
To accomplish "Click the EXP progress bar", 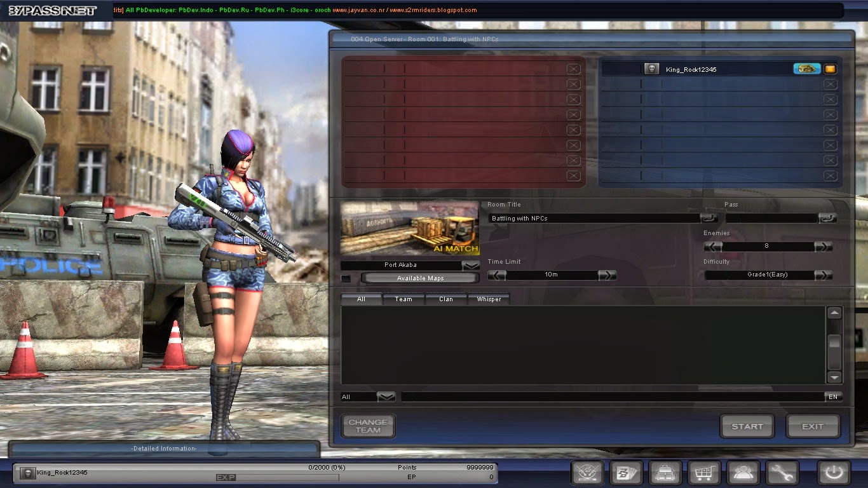I will (277, 477).
